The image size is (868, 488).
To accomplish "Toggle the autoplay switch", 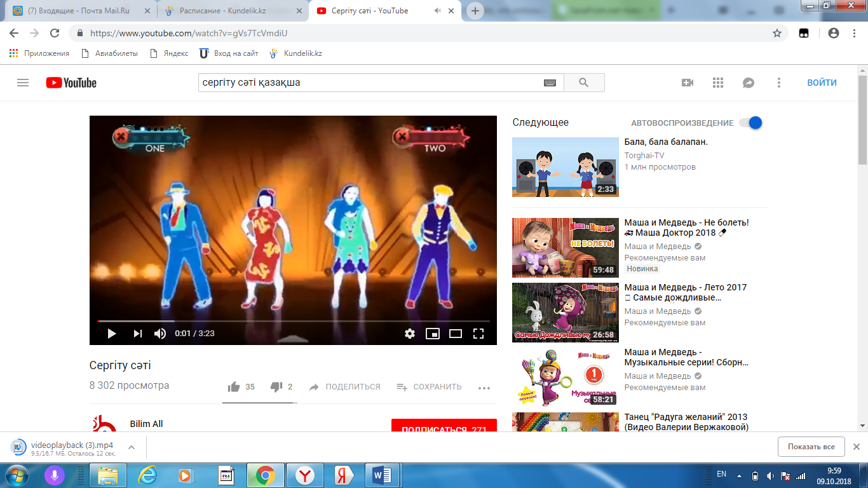I will tap(750, 123).
